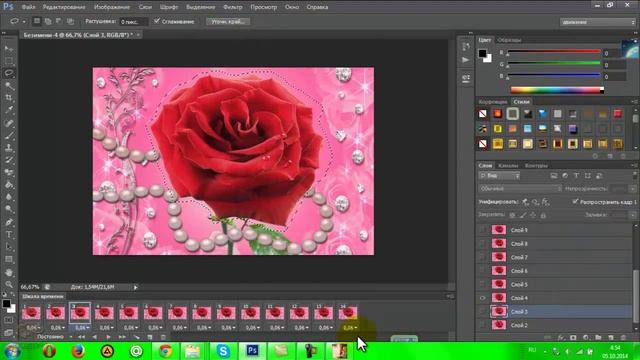The image size is (640, 360).
Task: Select the Brush tool
Action: [9, 136]
